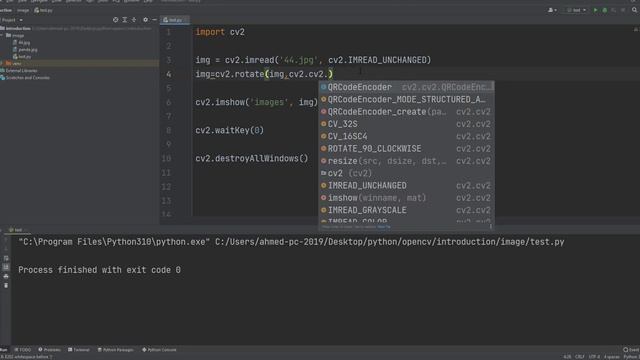
Task: Choose imshow(winname, mat) suggestion
Action: 407,198
